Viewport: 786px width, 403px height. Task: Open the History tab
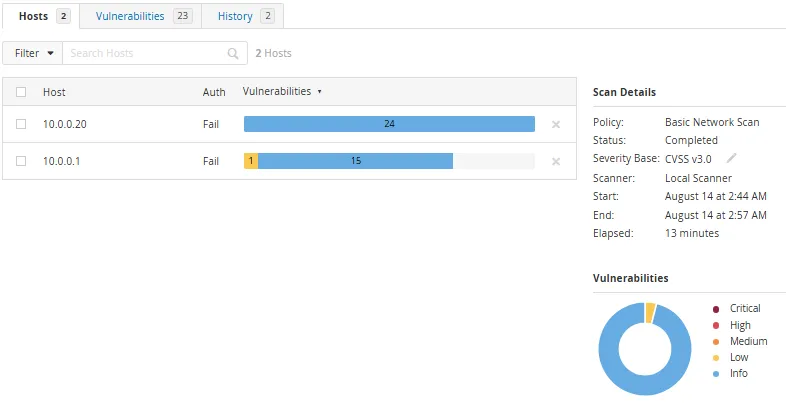(x=243, y=16)
